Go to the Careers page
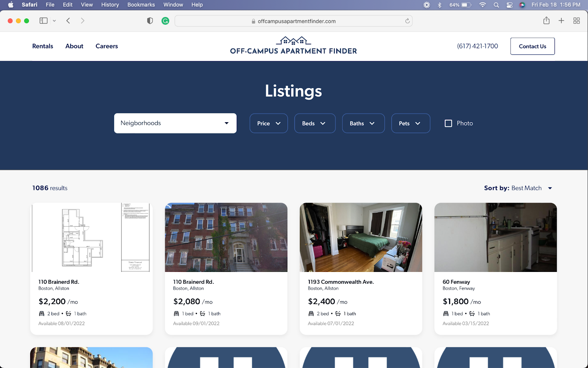The height and width of the screenshot is (368, 588). click(x=107, y=46)
